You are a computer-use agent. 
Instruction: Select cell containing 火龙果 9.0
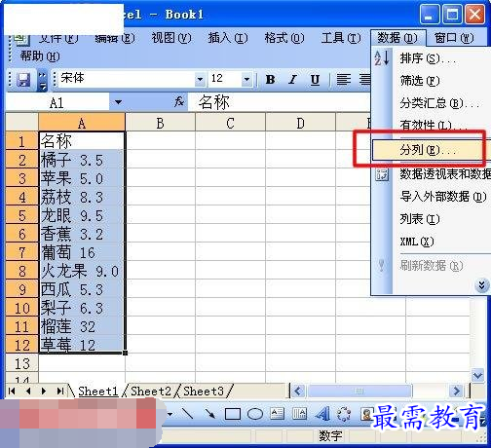(82, 271)
